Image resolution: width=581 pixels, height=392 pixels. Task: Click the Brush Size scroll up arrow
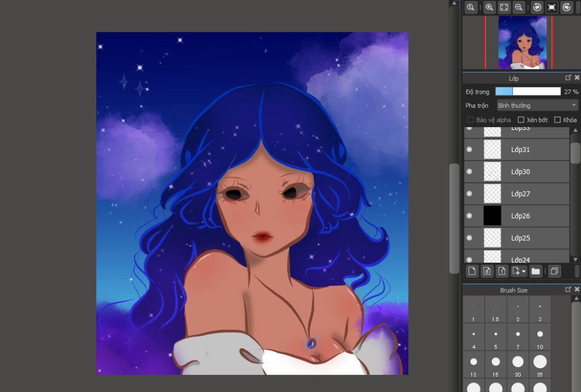576,298
